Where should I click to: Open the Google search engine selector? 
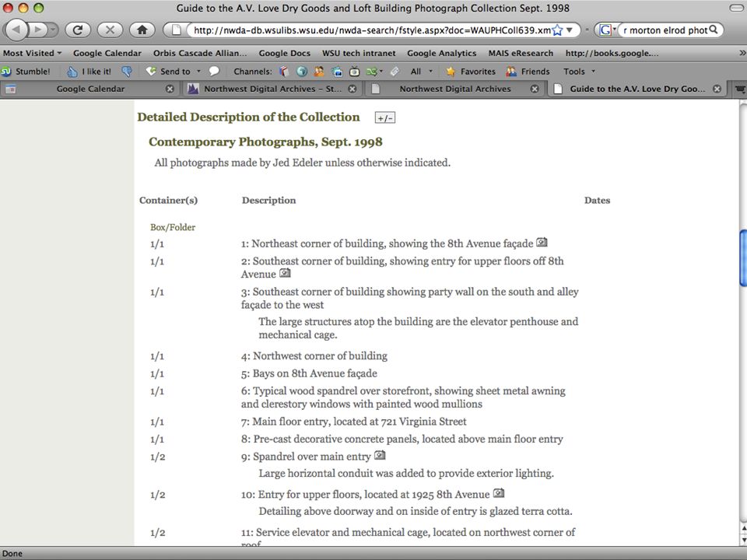coord(607,30)
